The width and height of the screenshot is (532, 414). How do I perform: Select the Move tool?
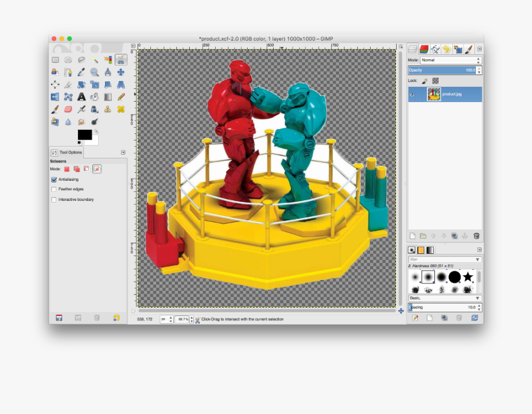[x=121, y=72]
